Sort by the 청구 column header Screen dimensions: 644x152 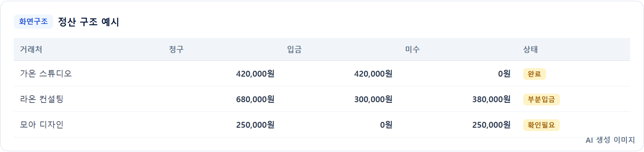click(176, 49)
